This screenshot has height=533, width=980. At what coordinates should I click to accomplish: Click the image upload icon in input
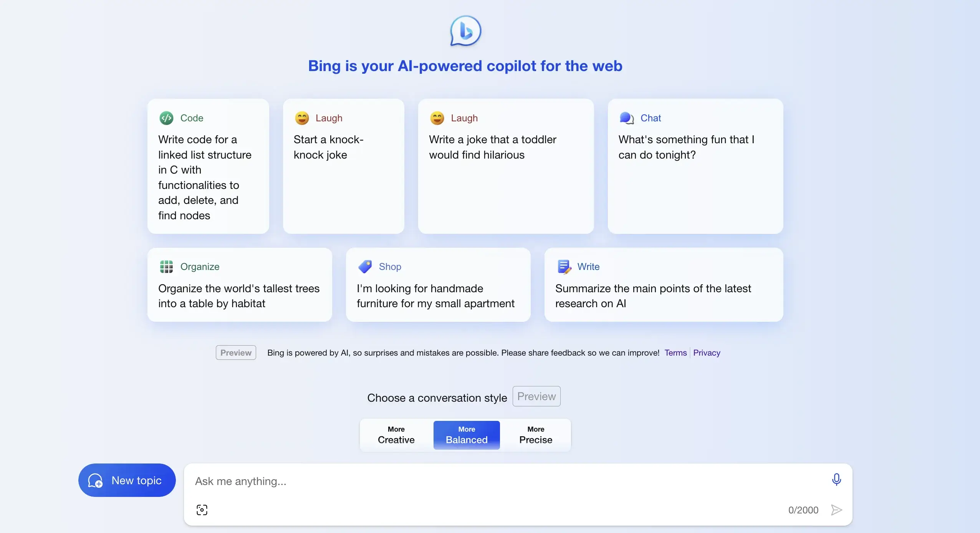(x=202, y=509)
